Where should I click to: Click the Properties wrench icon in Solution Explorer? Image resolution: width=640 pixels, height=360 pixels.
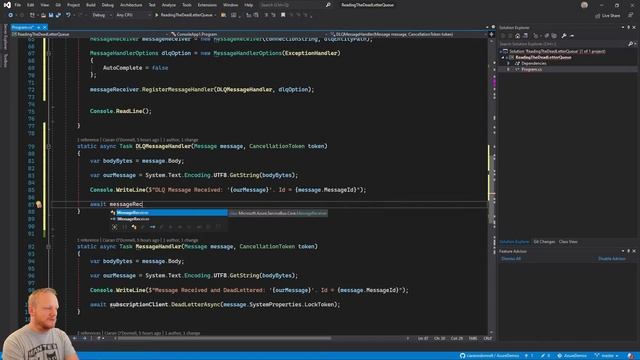564,36
